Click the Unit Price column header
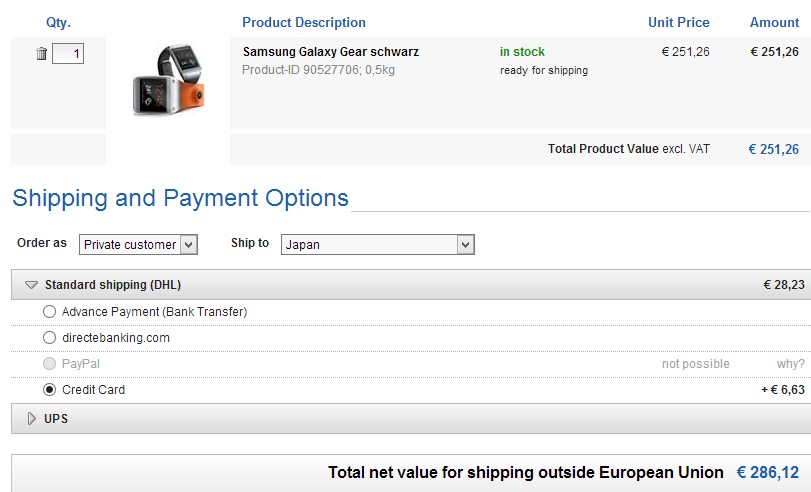This screenshot has width=811, height=492. [x=678, y=22]
